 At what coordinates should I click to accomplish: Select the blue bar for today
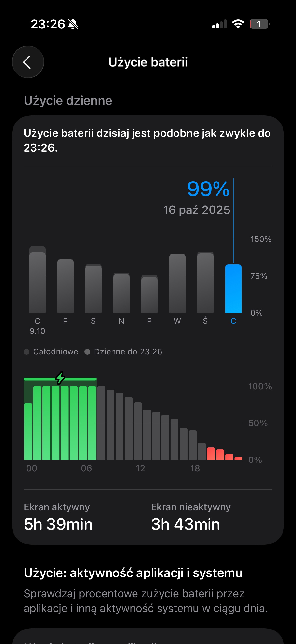tap(233, 289)
